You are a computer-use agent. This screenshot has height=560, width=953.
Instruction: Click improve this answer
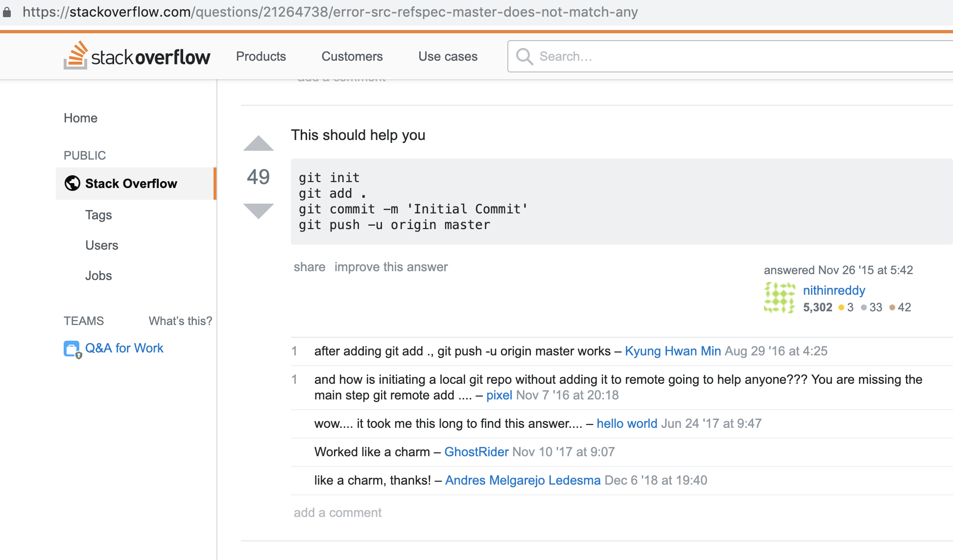tap(391, 267)
